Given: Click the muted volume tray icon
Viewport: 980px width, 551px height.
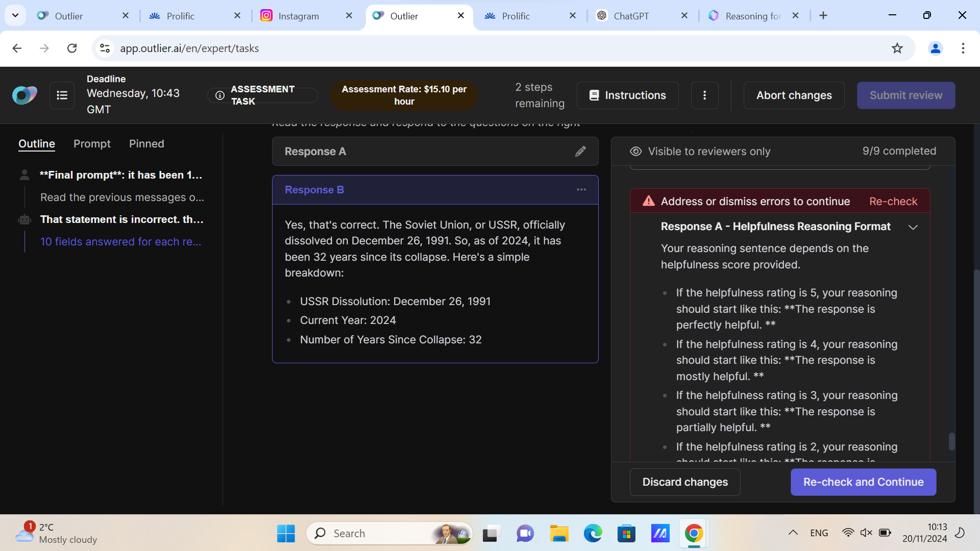Looking at the screenshot, I should point(866,533).
